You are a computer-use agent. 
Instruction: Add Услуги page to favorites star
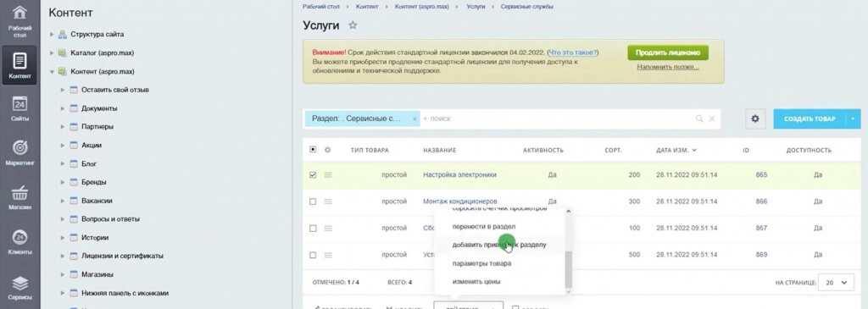click(353, 25)
